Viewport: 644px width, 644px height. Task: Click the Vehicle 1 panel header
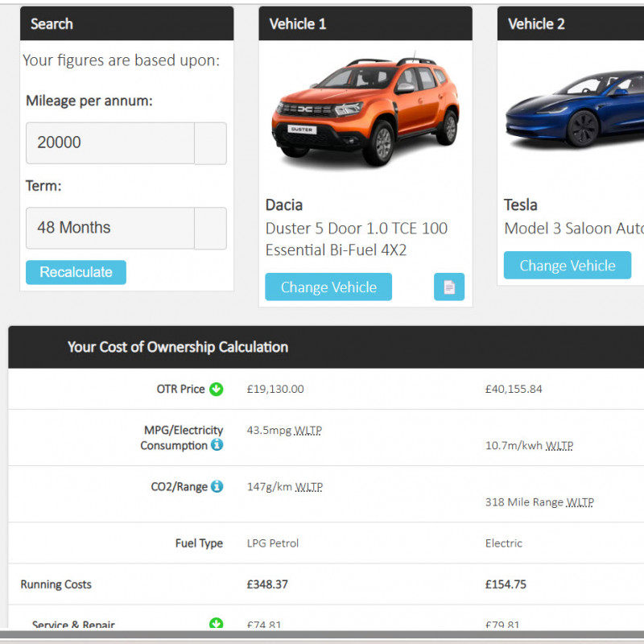(365, 23)
